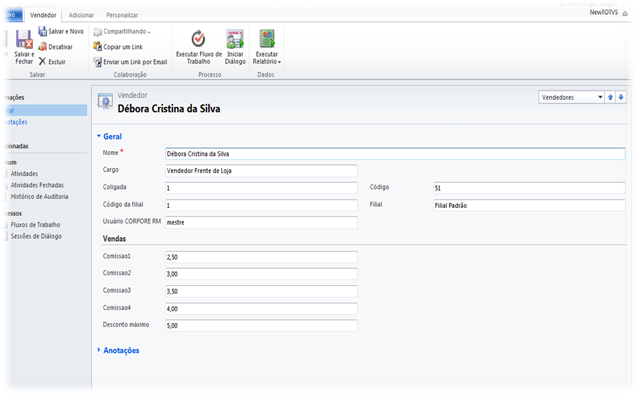Screen dimensions: 640x397
Task: Go to next record with down arrow
Action: 621,97
